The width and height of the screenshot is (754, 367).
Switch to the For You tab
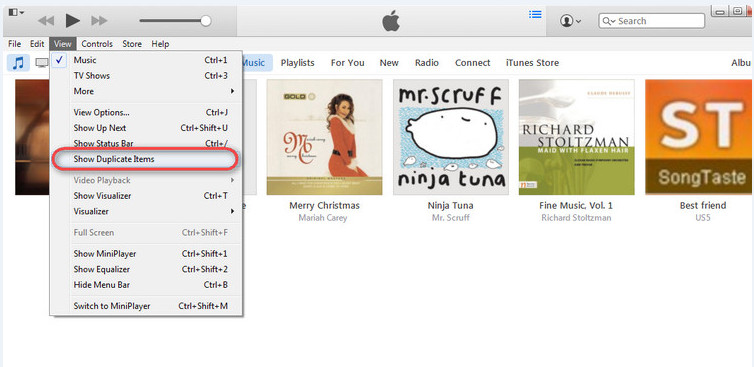(348, 63)
